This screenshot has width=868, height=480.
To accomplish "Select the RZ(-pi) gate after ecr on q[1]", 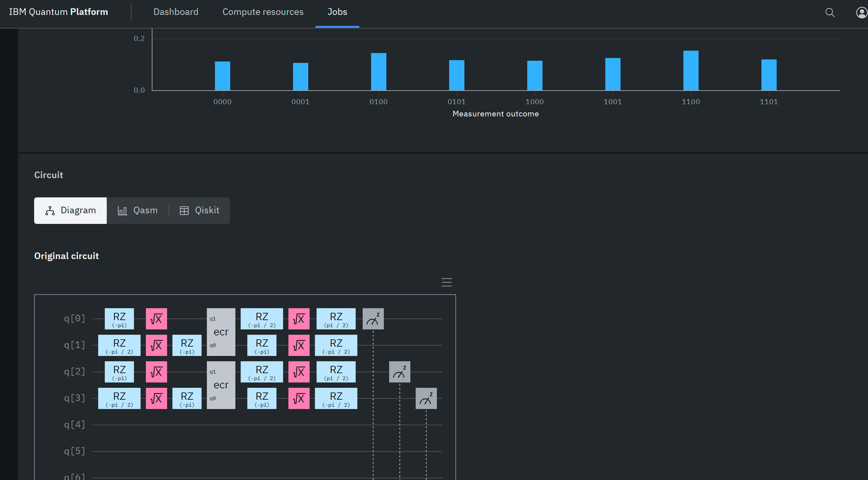I will click(x=262, y=345).
